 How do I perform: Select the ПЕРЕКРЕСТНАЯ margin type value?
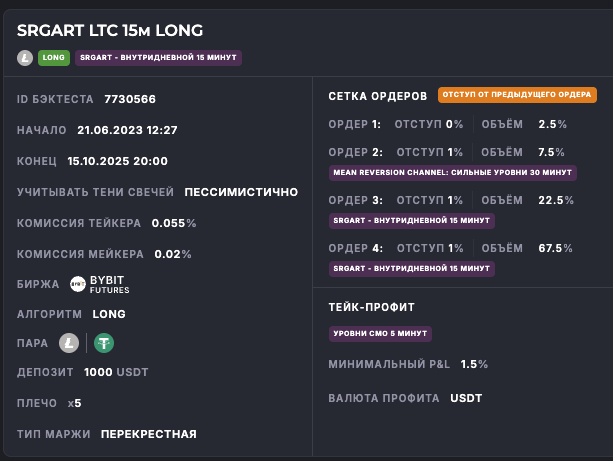148,434
